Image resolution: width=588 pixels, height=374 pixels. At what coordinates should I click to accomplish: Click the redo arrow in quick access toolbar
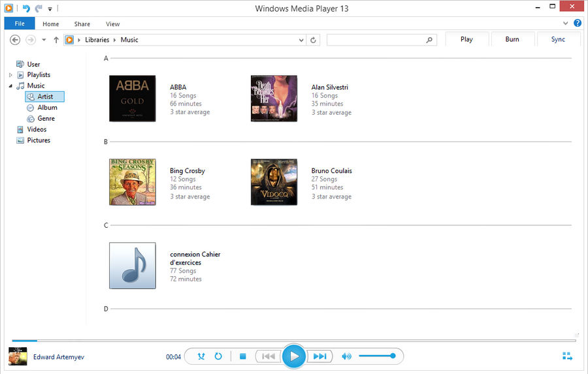(39, 8)
